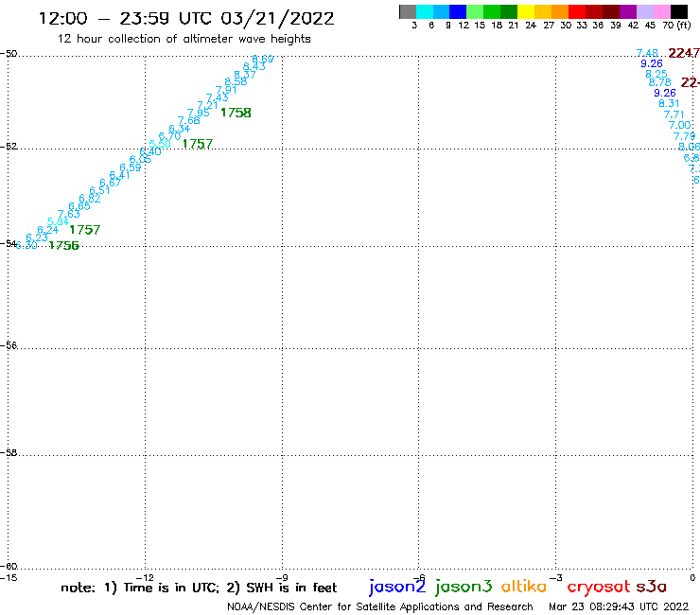Click the 'jason3' satellite legend label
700x615 pixels.
[x=464, y=587]
